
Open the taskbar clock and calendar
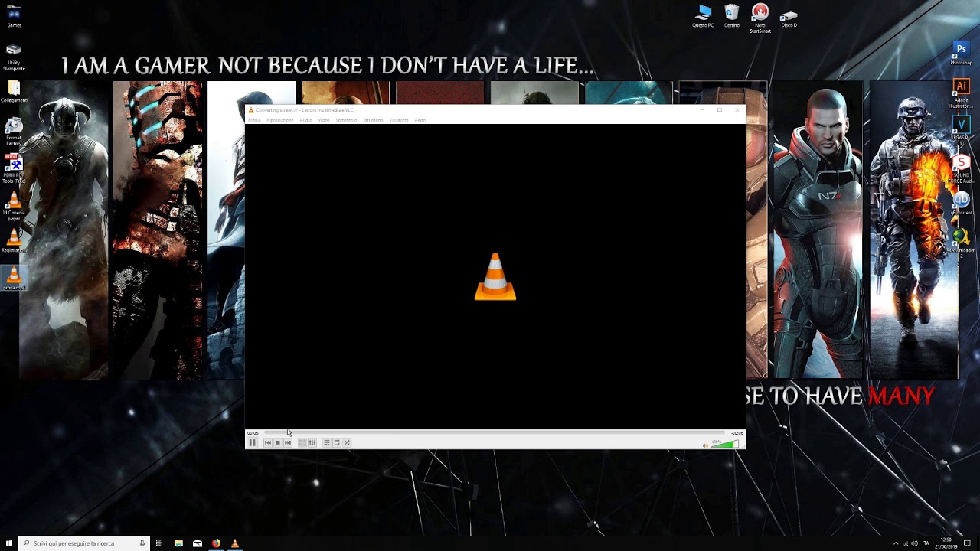point(946,543)
